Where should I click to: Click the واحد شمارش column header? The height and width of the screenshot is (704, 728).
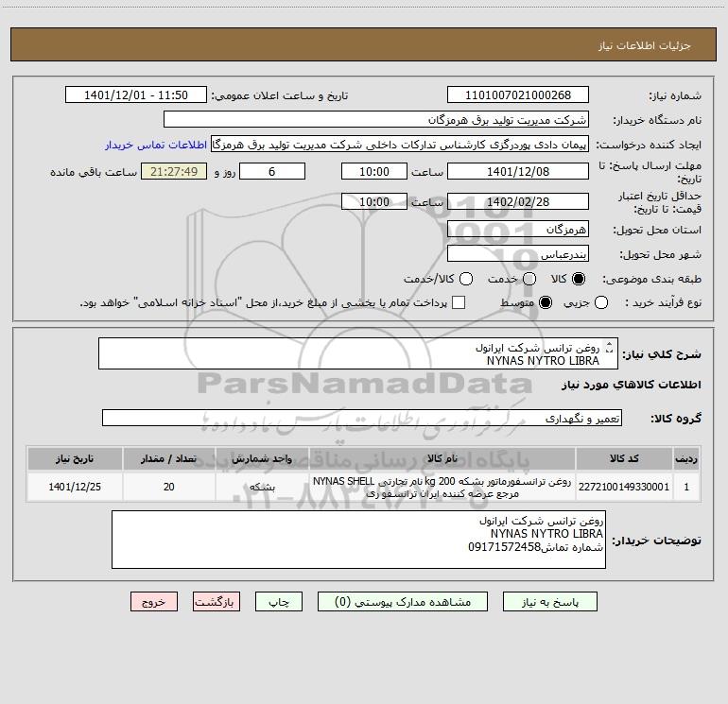click(x=262, y=458)
